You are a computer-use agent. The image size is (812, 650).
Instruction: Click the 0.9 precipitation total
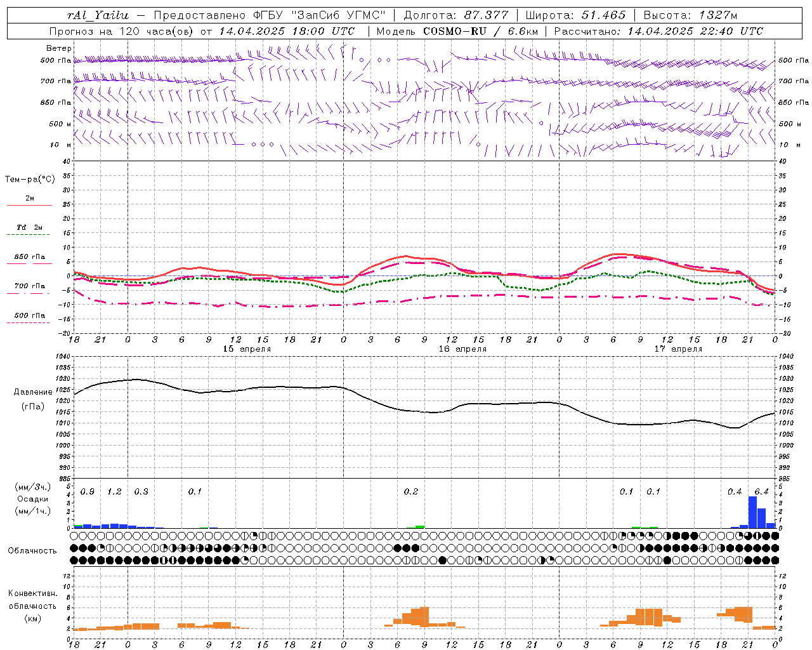pos(88,491)
